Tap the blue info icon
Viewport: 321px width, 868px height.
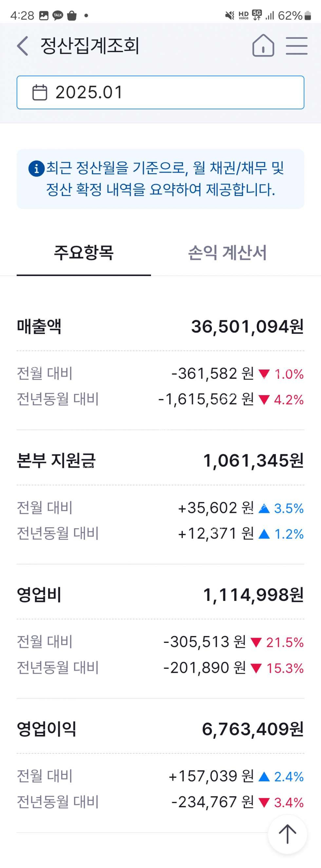(36, 168)
